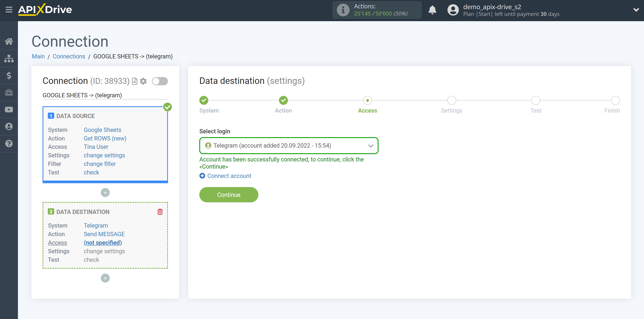
Task: Click the Connections breadcrumb link
Action: pos(69,56)
